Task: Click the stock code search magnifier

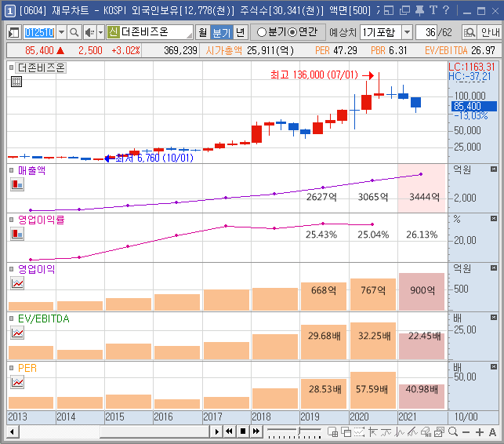Action: pos(74,32)
